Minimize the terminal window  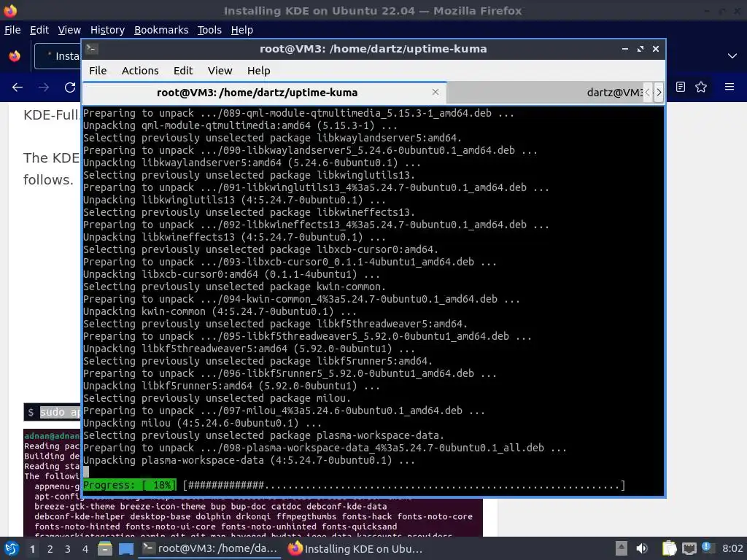[625, 49]
